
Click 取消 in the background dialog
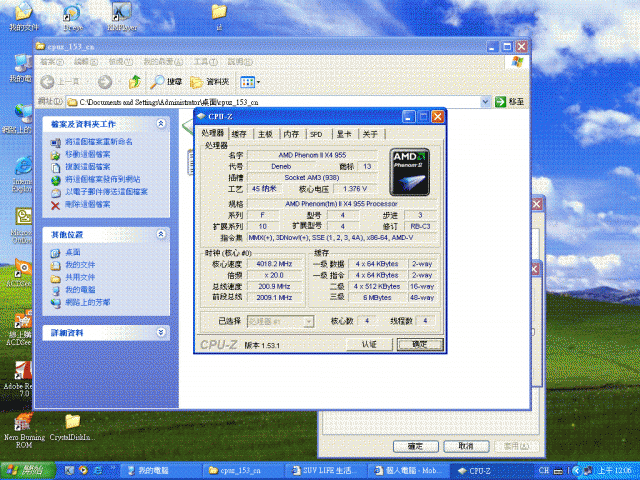(x=466, y=446)
